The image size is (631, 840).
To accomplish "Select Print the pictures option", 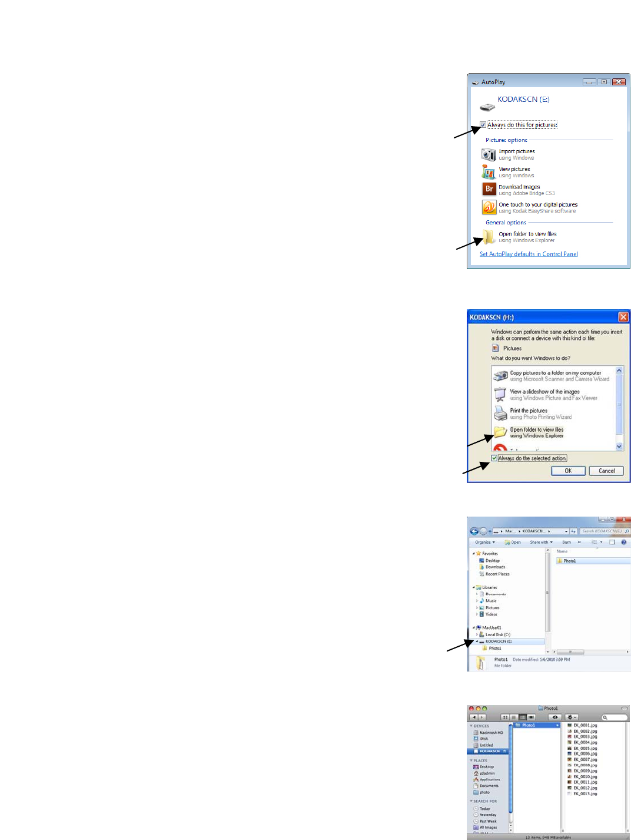I will tap(533, 414).
